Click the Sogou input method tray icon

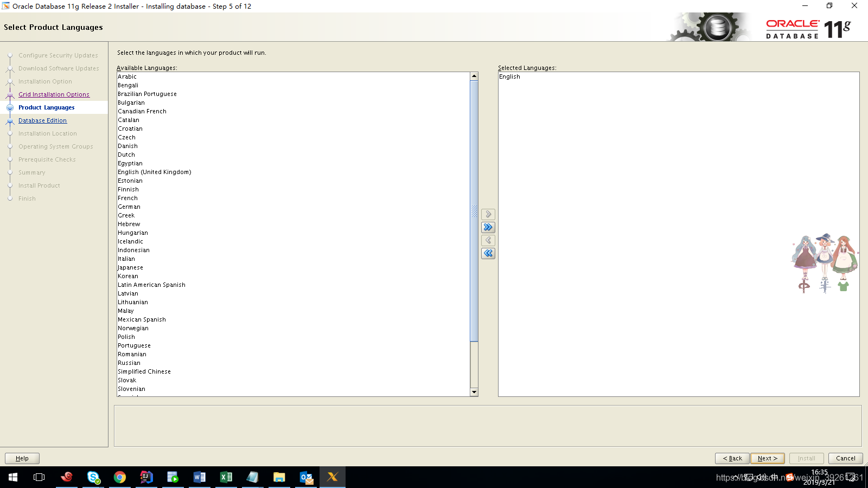pyautogui.click(x=789, y=477)
